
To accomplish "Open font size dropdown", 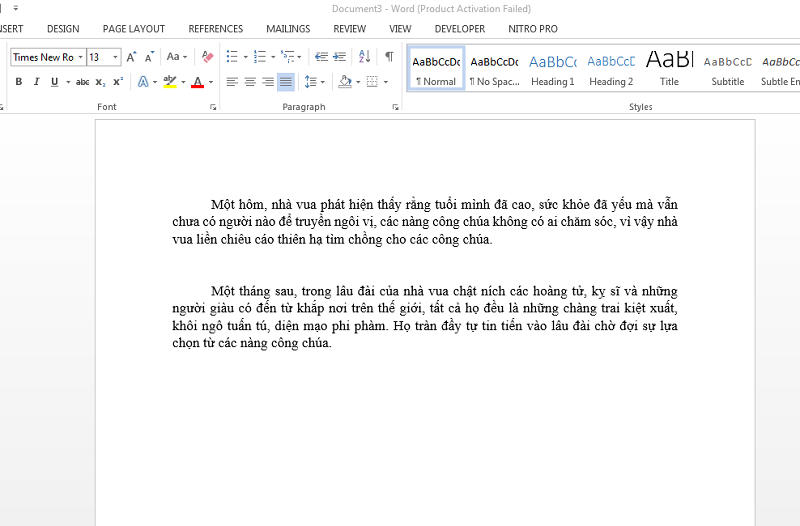I will tap(115, 57).
